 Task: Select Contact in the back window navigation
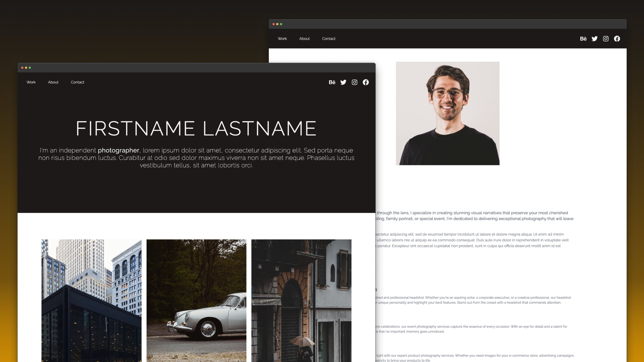(x=329, y=39)
